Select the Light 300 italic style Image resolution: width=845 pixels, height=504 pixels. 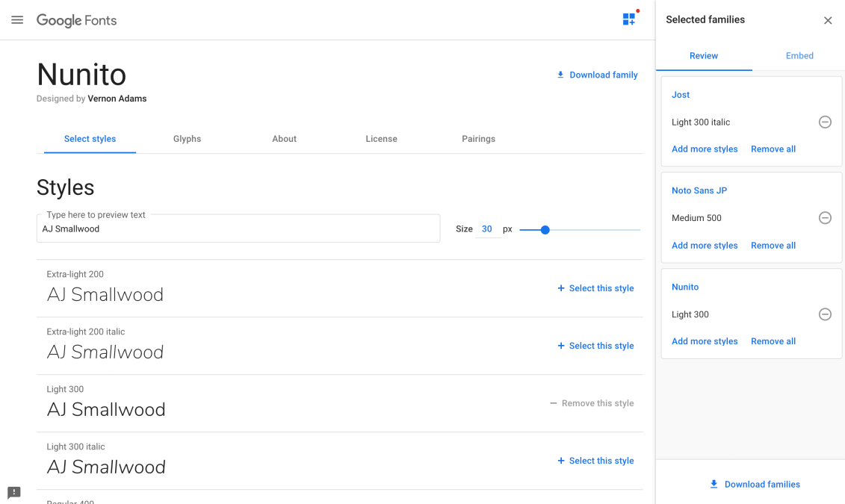click(x=595, y=461)
